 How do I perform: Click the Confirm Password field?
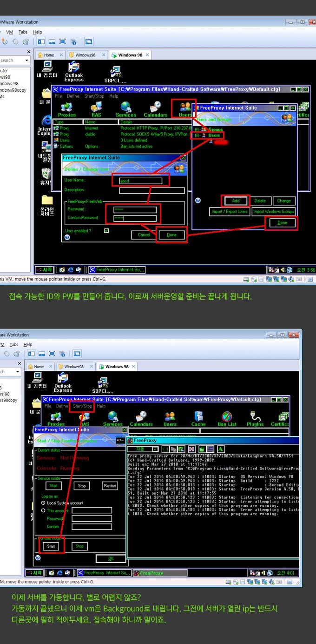pyautogui.click(x=135, y=218)
